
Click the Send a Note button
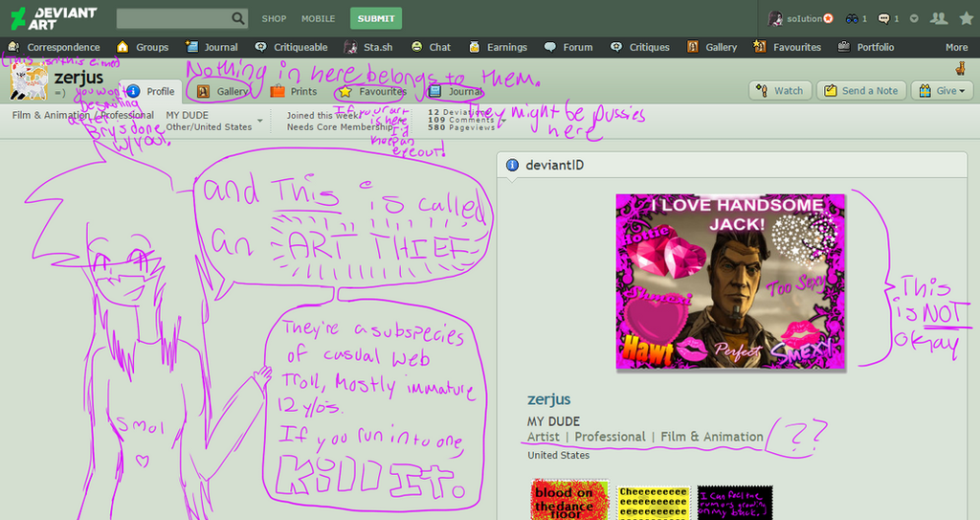coord(861,91)
